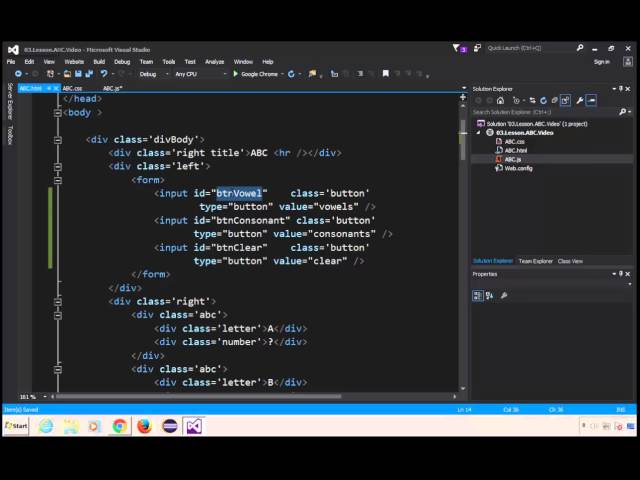Open Eclipse from the taskbar
This screenshot has height=480, width=640.
click(169, 426)
